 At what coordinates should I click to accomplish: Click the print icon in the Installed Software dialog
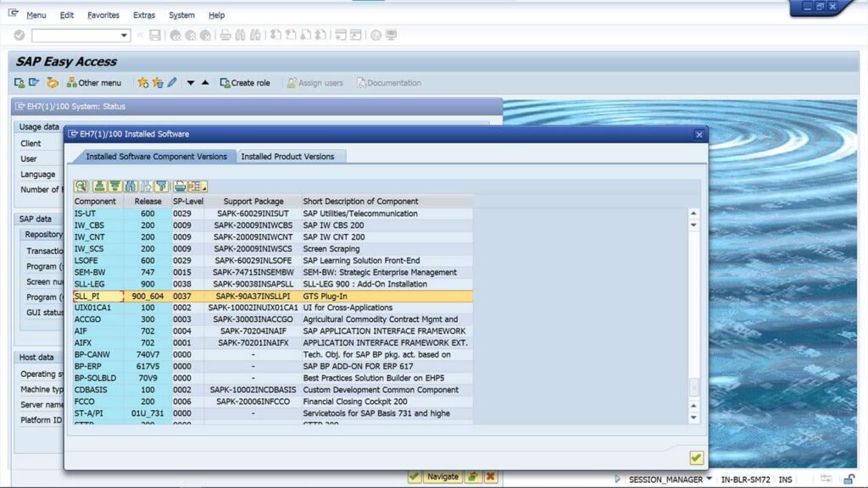click(180, 186)
